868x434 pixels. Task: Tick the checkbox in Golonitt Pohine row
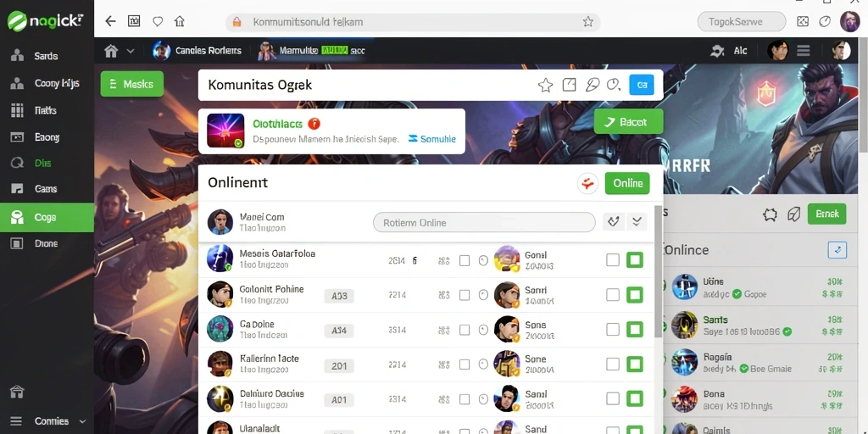(465, 295)
